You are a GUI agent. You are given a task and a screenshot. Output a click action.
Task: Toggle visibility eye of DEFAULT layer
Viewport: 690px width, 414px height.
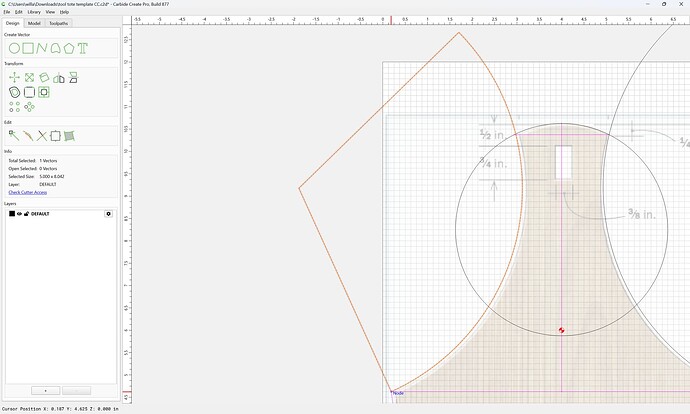point(19,214)
